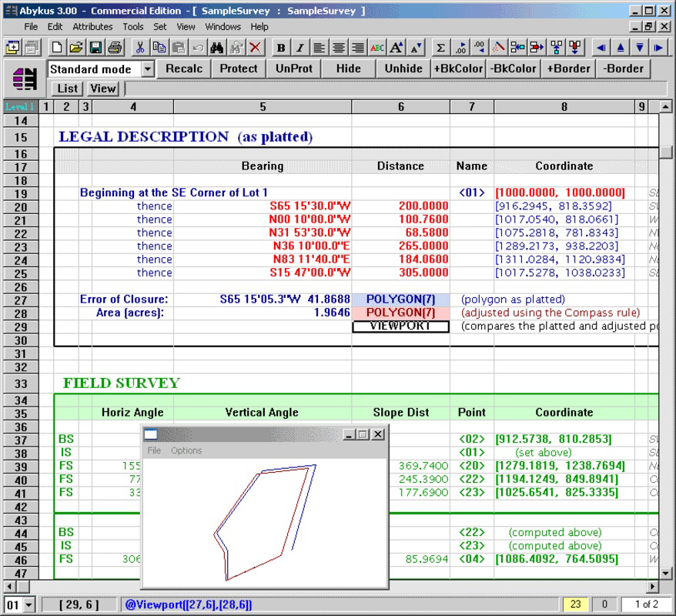Click the Cut scissors icon
The height and width of the screenshot is (616, 676).
(x=139, y=48)
